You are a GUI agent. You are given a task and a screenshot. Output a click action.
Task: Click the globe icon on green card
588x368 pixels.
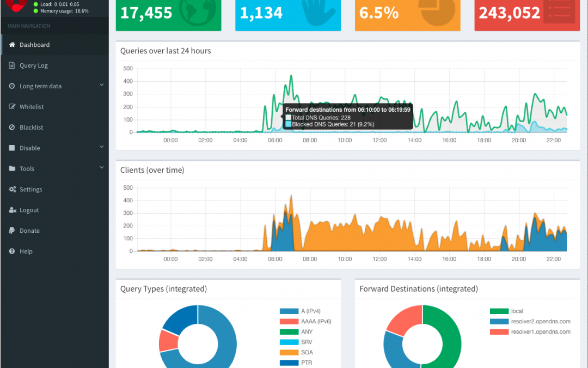(x=198, y=11)
